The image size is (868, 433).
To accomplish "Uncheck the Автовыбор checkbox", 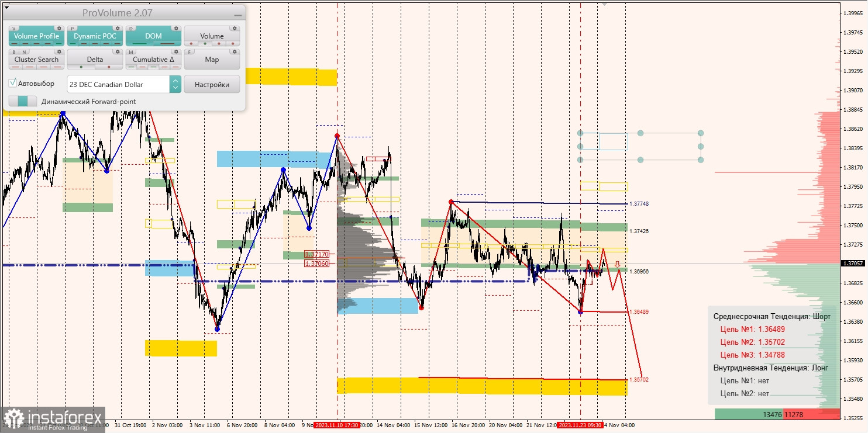I will coord(13,84).
